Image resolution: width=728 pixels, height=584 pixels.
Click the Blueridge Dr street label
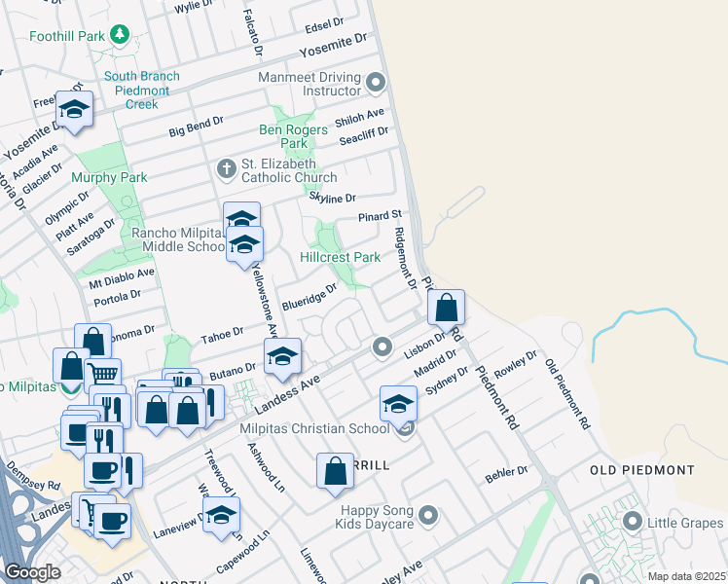click(309, 297)
